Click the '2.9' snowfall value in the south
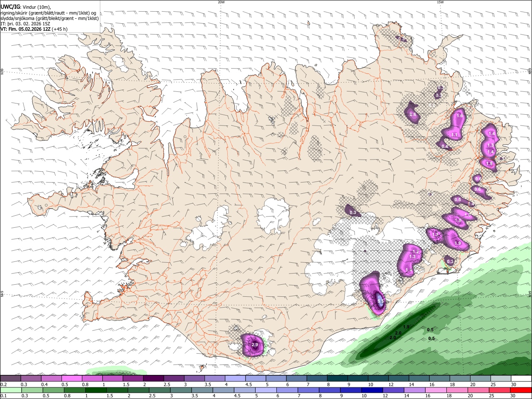Image resolution: width=532 pixels, height=399 pixels. pyautogui.click(x=255, y=345)
